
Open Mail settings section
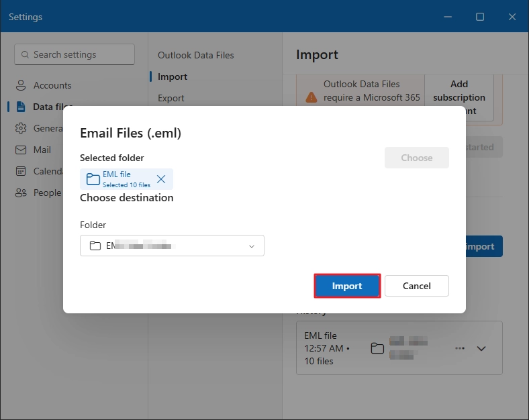pyautogui.click(x=33, y=150)
